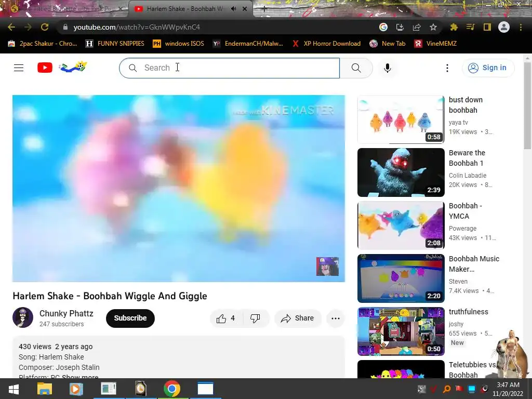Image resolution: width=532 pixels, height=399 pixels.
Task: Subscribe to Chunky Phattz channel
Action: click(130, 318)
